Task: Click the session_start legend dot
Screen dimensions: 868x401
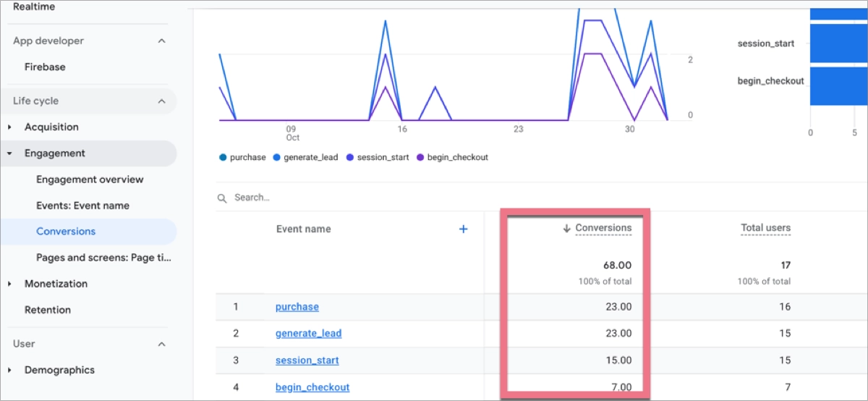Action: 350,157
